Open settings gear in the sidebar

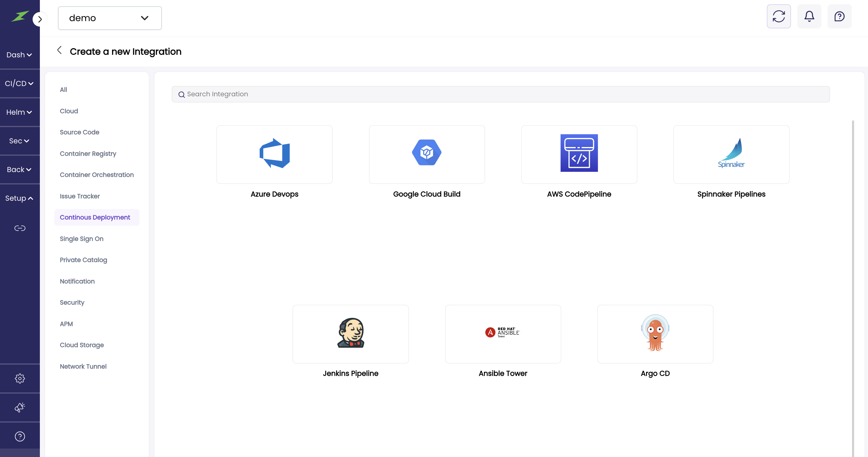(20, 379)
